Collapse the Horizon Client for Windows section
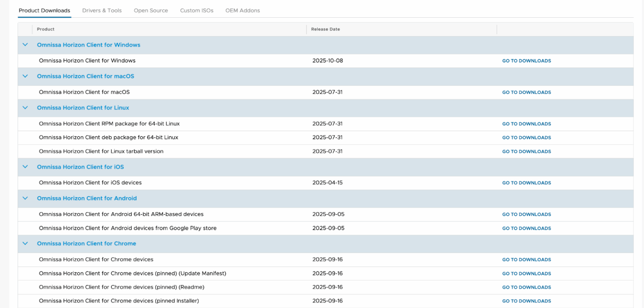 (25, 45)
